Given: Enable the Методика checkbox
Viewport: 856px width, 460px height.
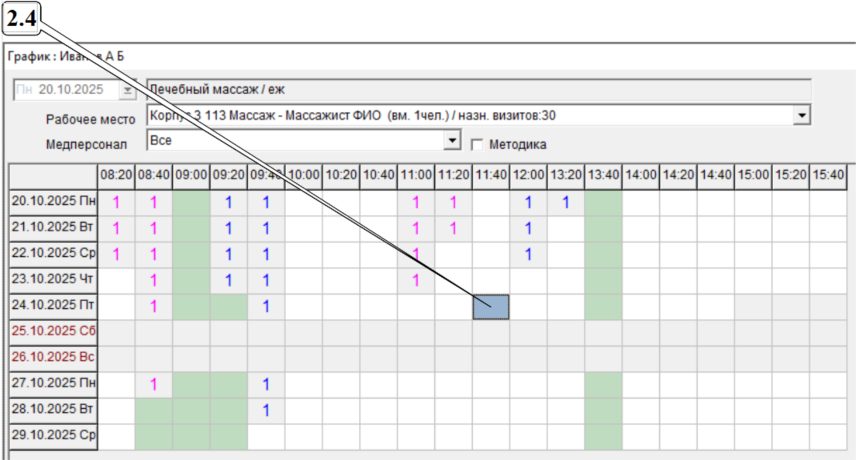Looking at the screenshot, I should pyautogui.click(x=477, y=143).
